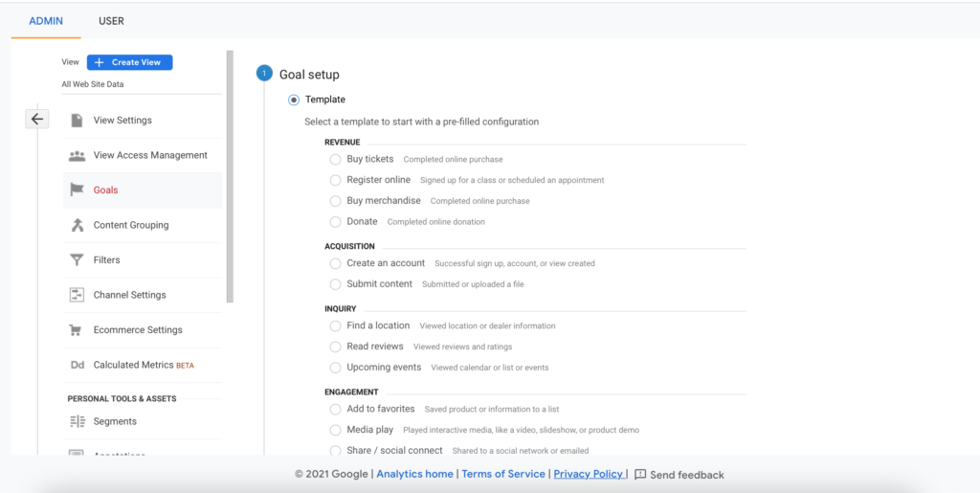Click the Channel Settings icon
The image size is (980, 493).
tap(78, 295)
